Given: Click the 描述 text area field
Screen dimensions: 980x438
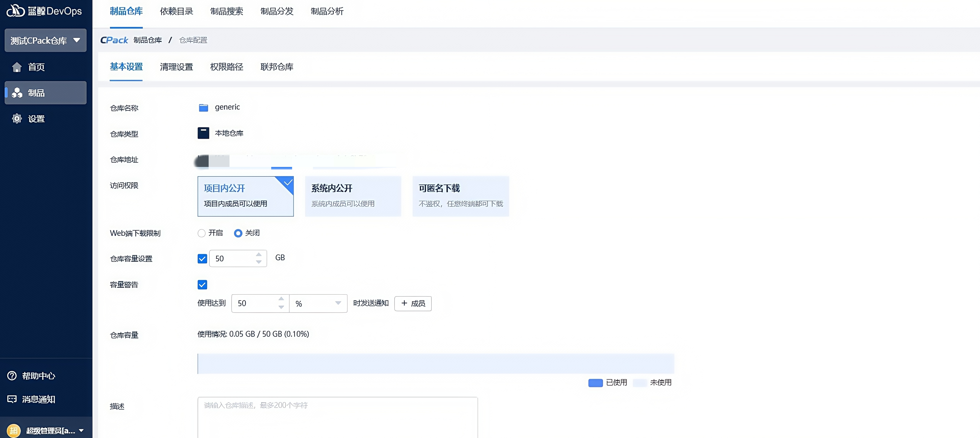Looking at the screenshot, I should (337, 418).
